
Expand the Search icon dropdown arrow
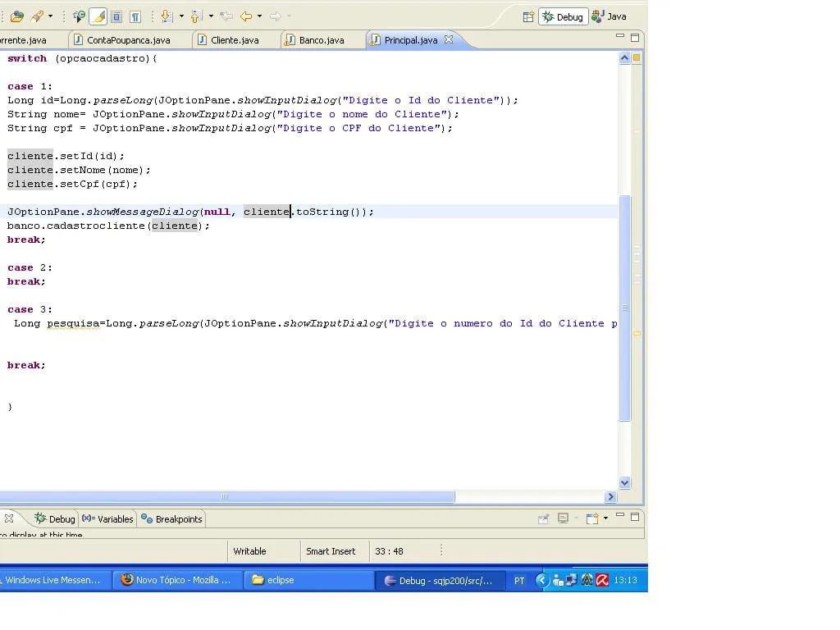[51, 16]
